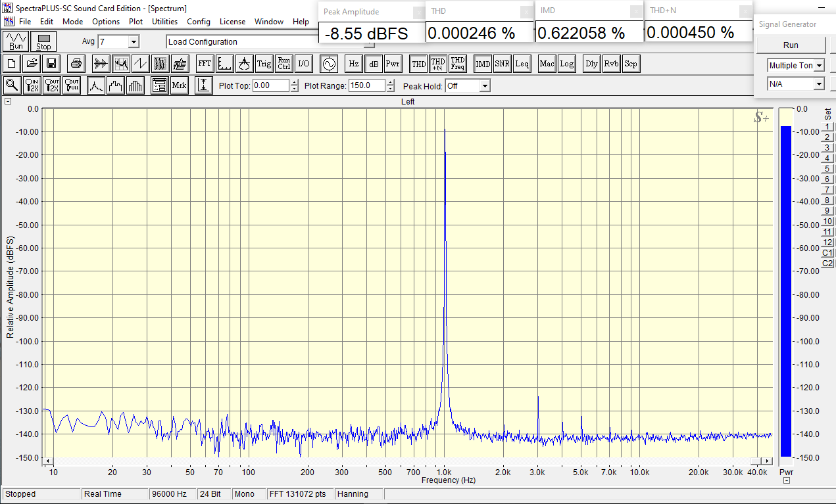Open the File menu

[25, 22]
